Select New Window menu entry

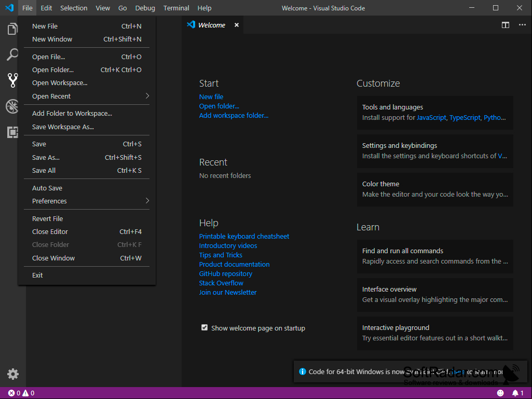(87, 39)
